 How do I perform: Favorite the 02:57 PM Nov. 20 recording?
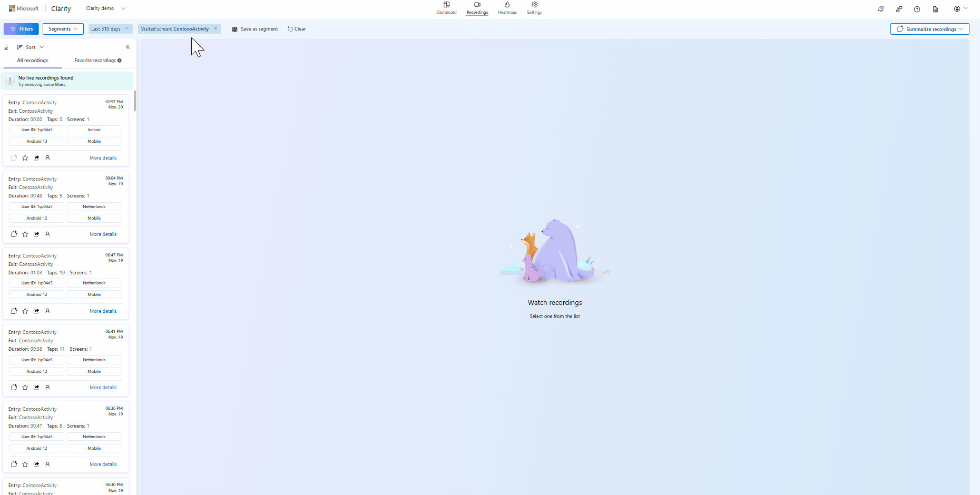tap(25, 157)
